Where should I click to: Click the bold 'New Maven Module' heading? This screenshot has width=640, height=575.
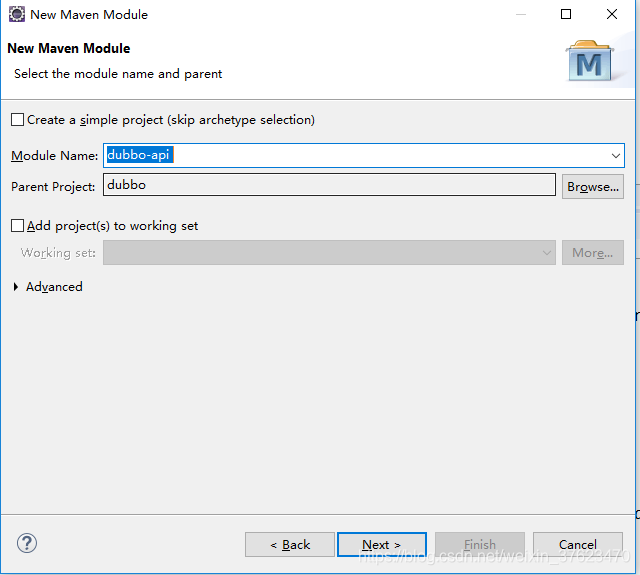pyautogui.click(x=69, y=48)
